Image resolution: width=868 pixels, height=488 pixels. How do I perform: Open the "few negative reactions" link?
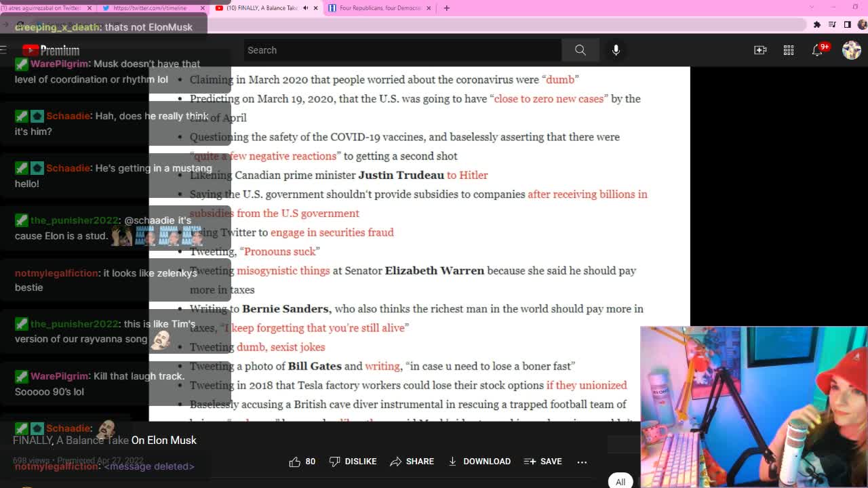point(265,156)
